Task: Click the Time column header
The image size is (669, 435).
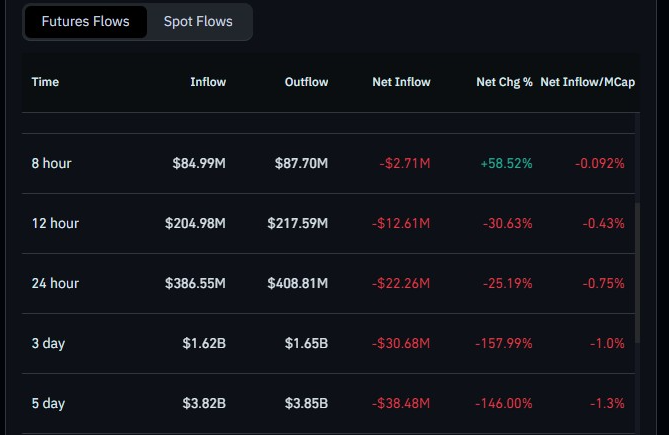Action: [45, 82]
